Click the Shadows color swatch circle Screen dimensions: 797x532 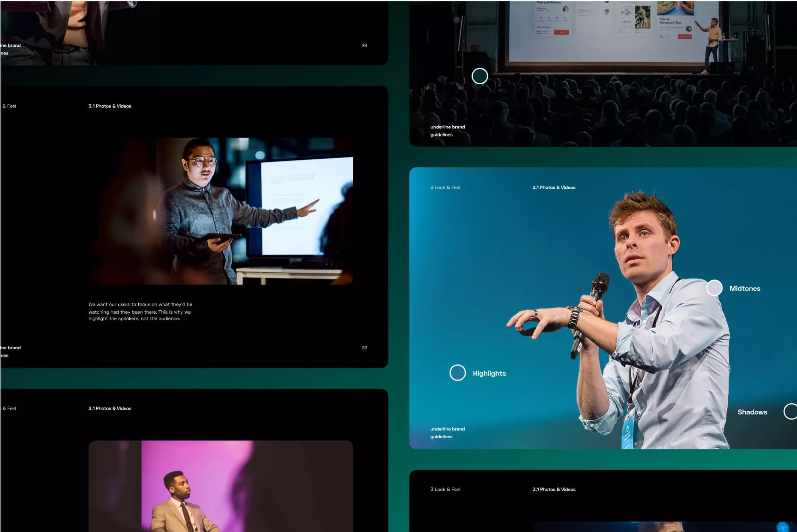(790, 411)
